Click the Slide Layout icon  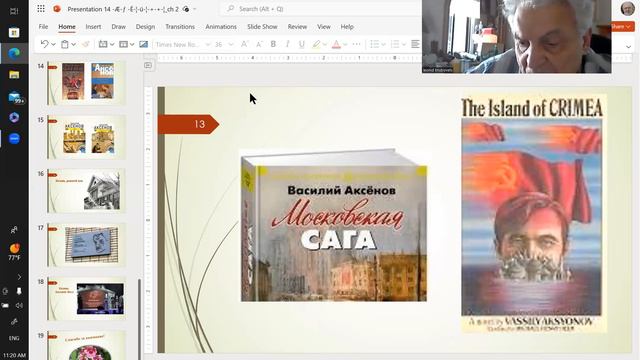(x=123, y=44)
